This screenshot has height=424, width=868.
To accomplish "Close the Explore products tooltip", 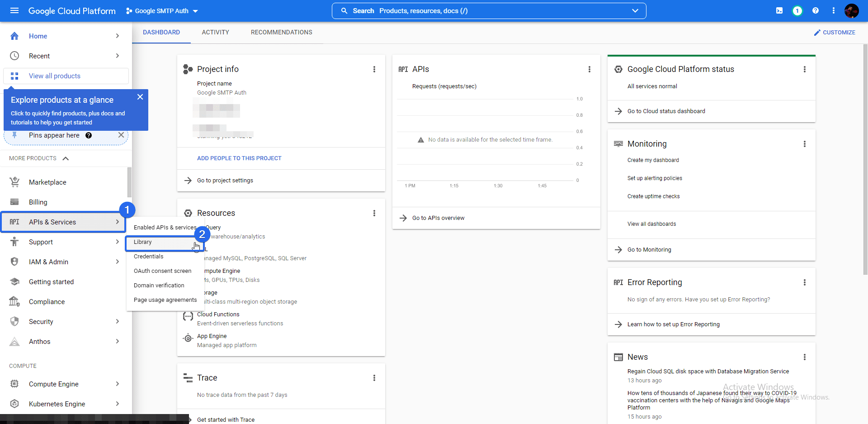I will coord(140,97).
